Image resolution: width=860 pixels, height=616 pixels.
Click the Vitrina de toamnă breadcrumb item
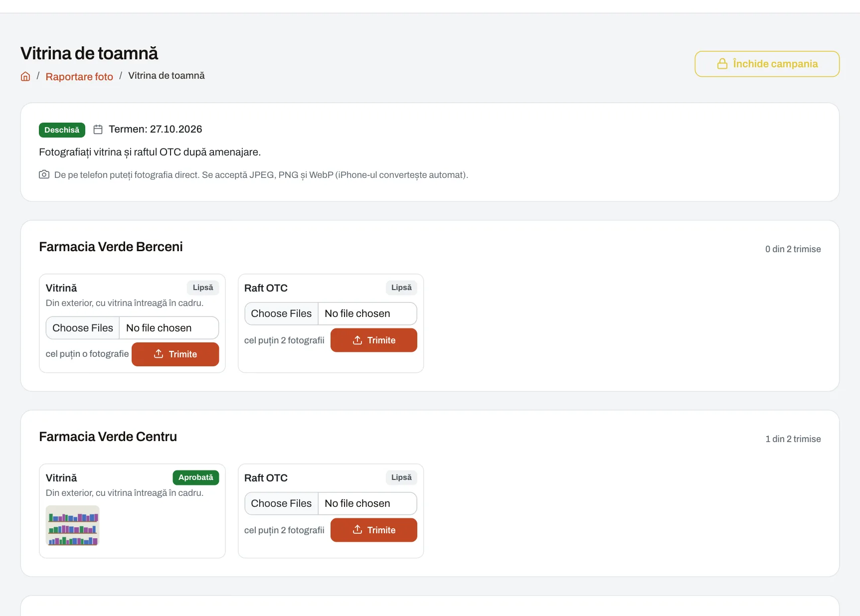167,76
